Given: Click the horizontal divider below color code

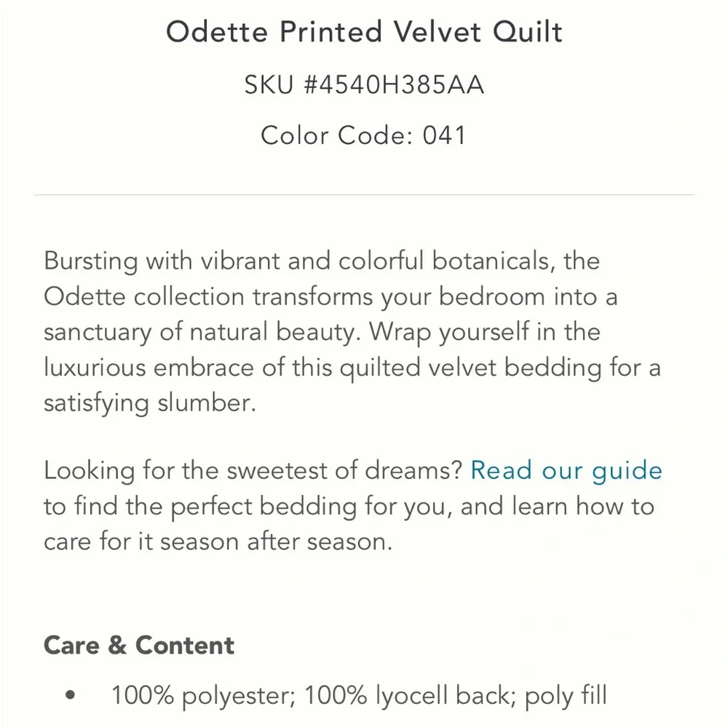Looking at the screenshot, I should 364,195.
